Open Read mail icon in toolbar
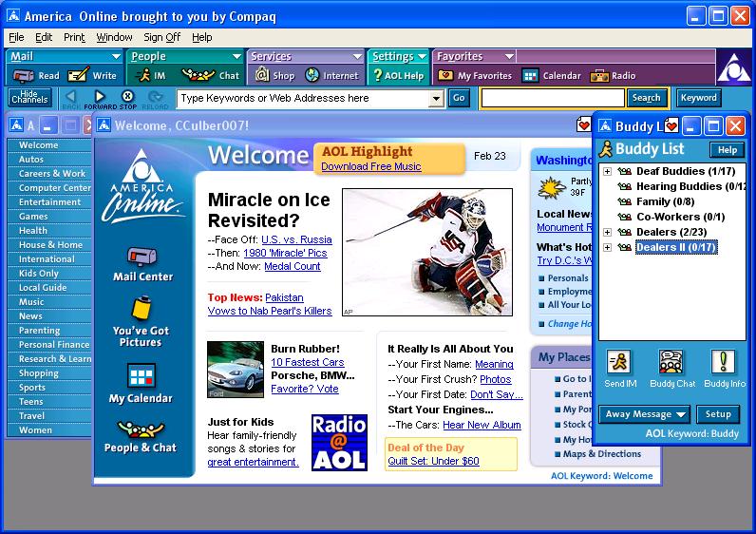The image size is (756, 534). (x=23, y=76)
